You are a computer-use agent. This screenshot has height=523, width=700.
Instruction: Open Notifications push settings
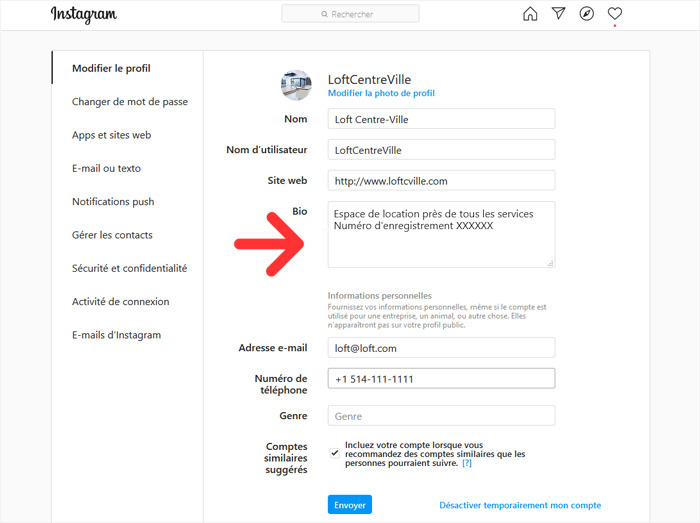pyautogui.click(x=113, y=202)
